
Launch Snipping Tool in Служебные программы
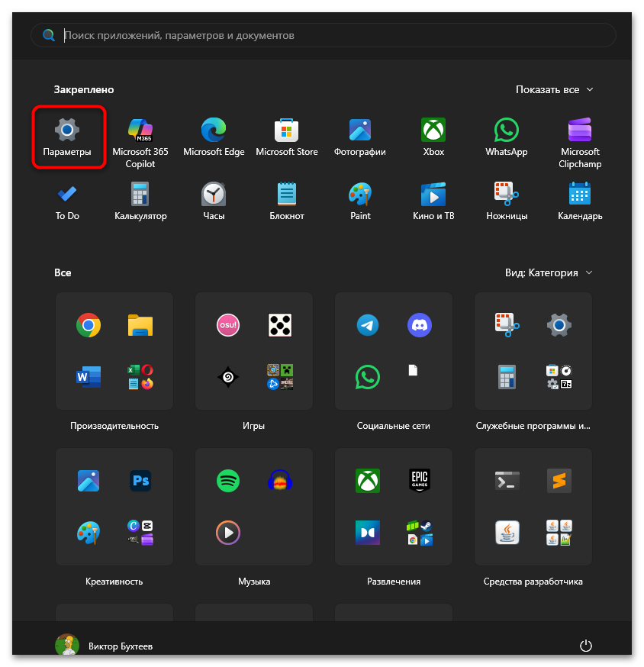tap(507, 325)
